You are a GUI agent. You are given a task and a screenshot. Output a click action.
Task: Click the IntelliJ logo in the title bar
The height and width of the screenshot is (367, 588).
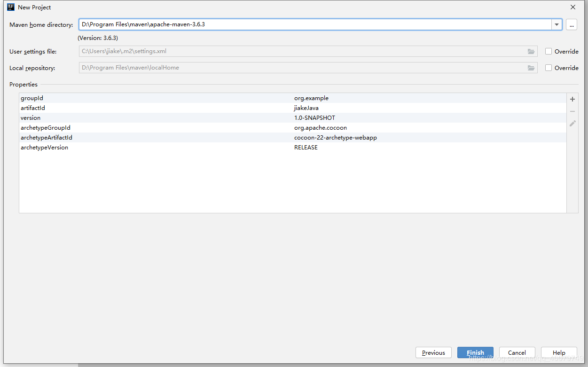(11, 7)
